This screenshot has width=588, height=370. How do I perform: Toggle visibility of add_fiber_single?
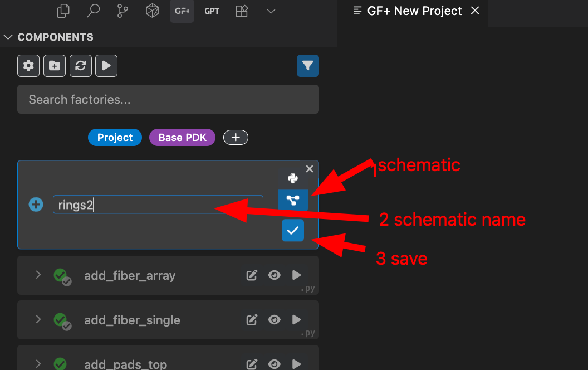pos(274,320)
